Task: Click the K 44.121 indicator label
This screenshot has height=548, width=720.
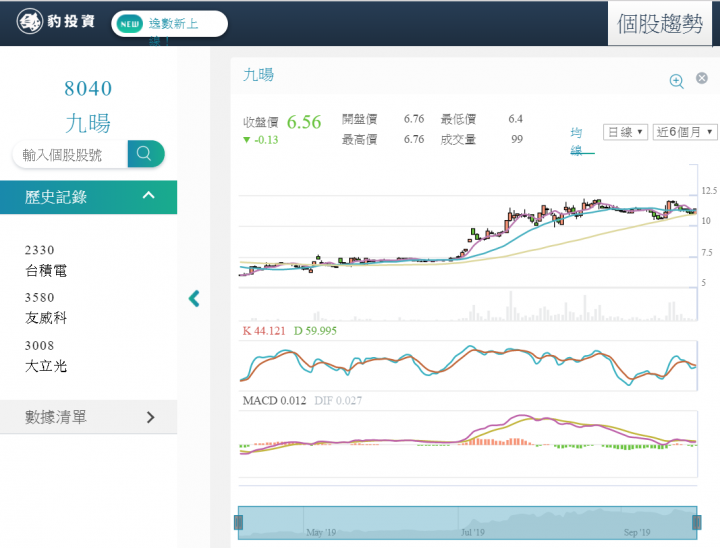Action: point(264,331)
